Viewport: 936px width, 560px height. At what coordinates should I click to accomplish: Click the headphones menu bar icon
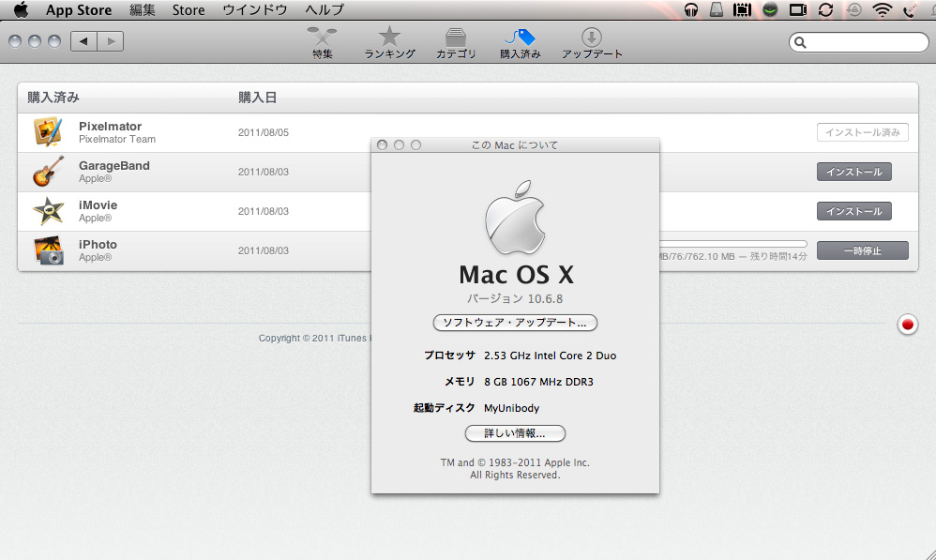(691, 9)
